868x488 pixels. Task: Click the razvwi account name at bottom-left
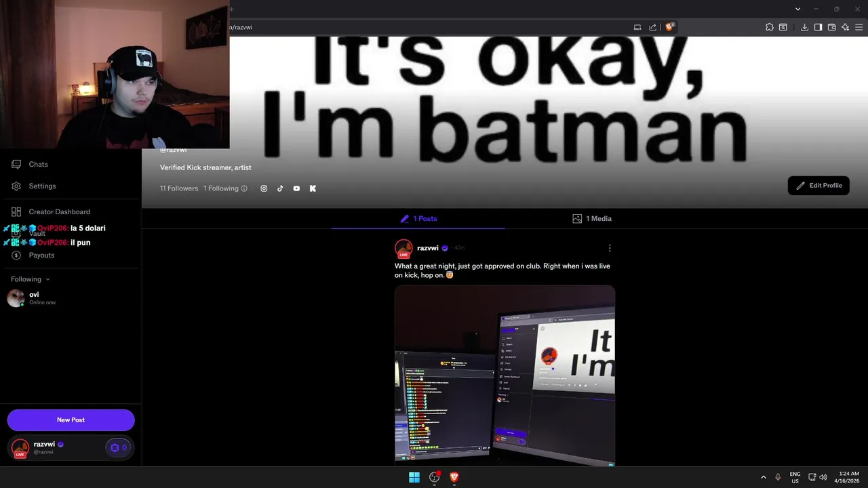tap(44, 444)
